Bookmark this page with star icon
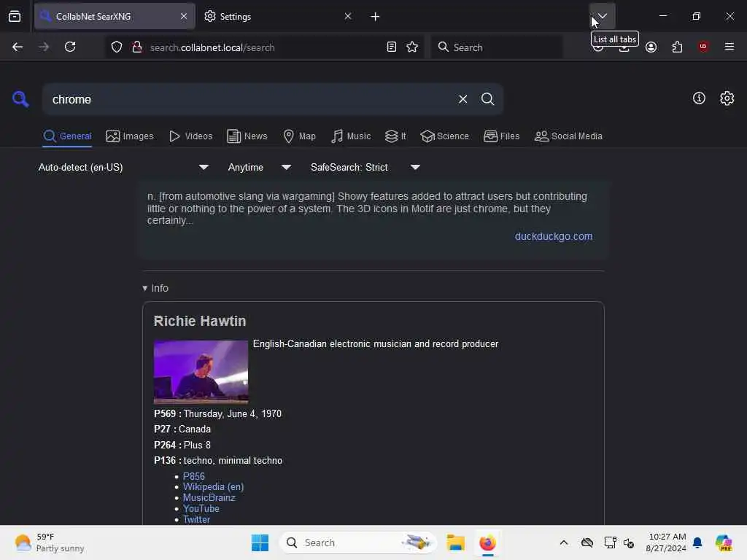The height and width of the screenshot is (560, 747). (x=412, y=47)
